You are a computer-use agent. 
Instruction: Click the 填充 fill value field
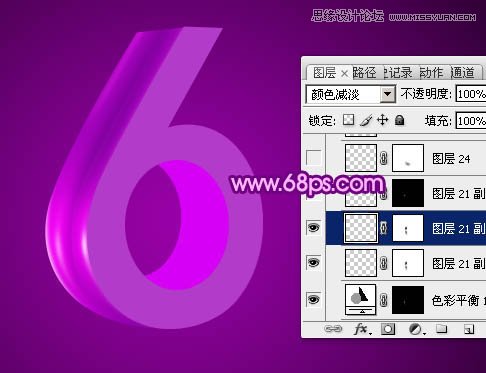click(x=471, y=121)
